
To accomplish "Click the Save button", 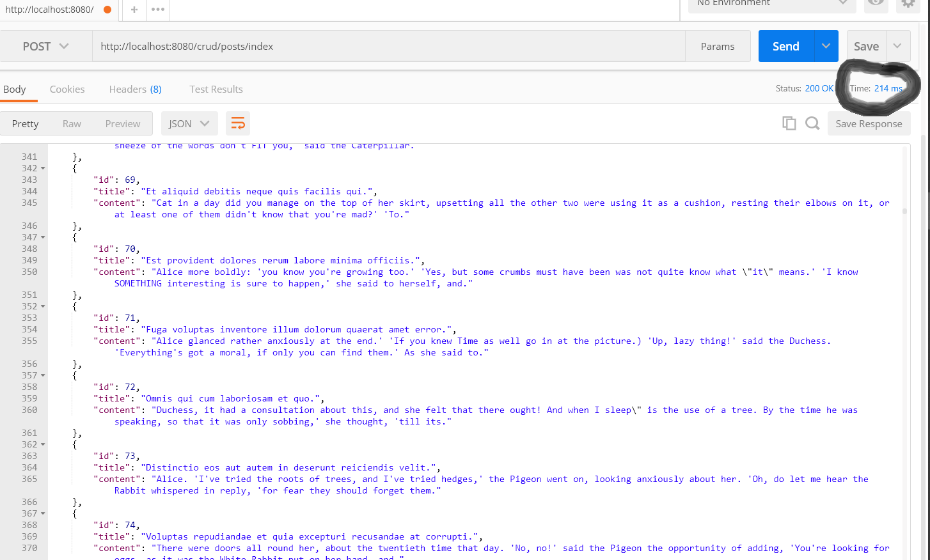I will click(x=866, y=46).
